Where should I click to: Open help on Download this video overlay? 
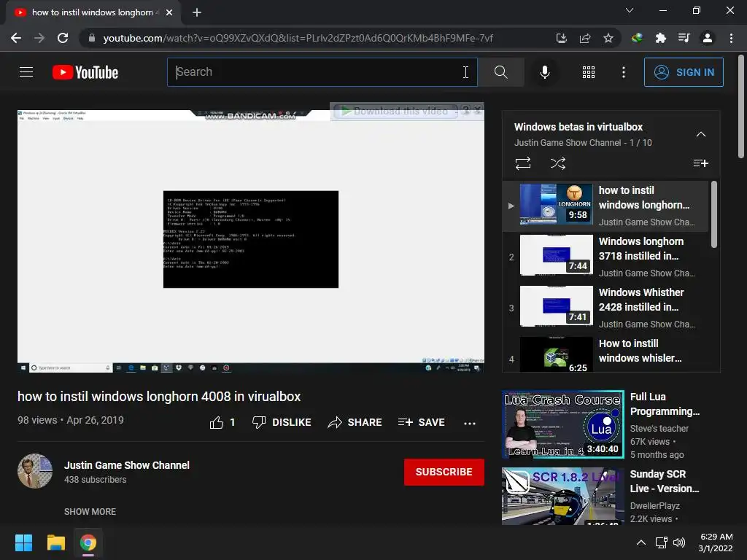(x=465, y=111)
